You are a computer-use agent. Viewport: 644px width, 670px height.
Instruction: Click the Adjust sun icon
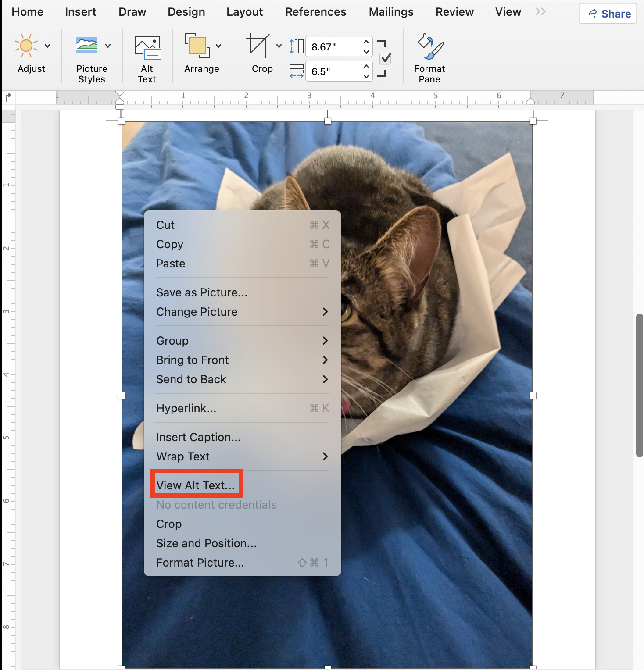(26, 46)
